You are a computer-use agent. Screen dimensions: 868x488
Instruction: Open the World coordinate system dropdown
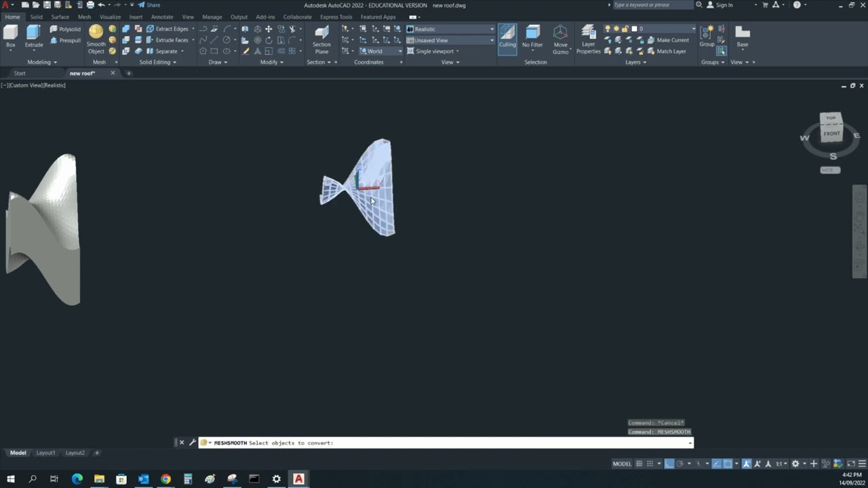pyautogui.click(x=381, y=51)
